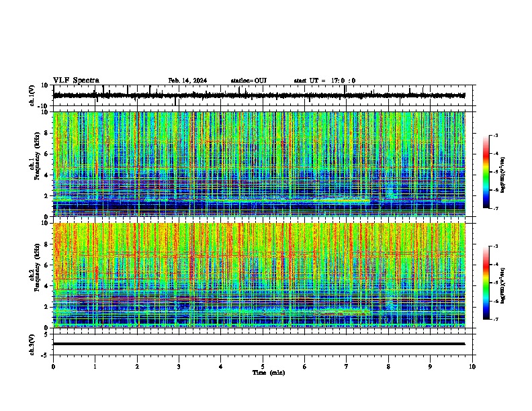532x411 pixels.
Task: Click the '6' kHz tick on ch.2 frequency axis
Action: [46, 265]
